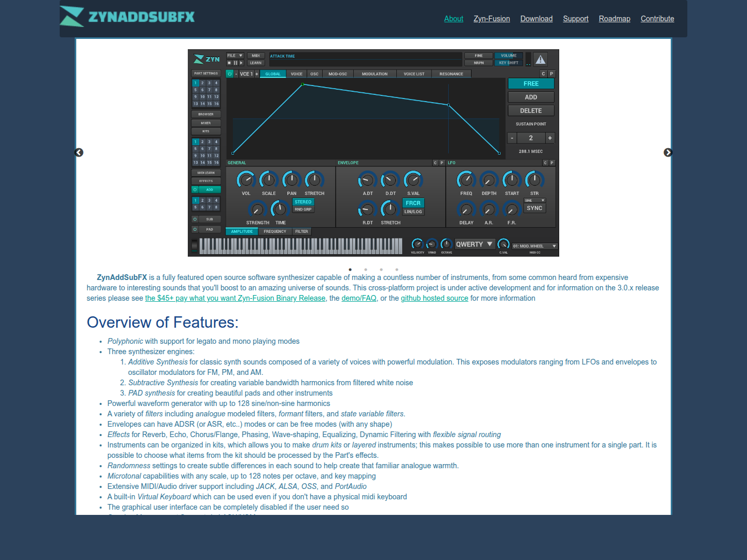The width and height of the screenshot is (747, 560).
Task: Click the LFO FREQ knob
Action: [x=466, y=180]
